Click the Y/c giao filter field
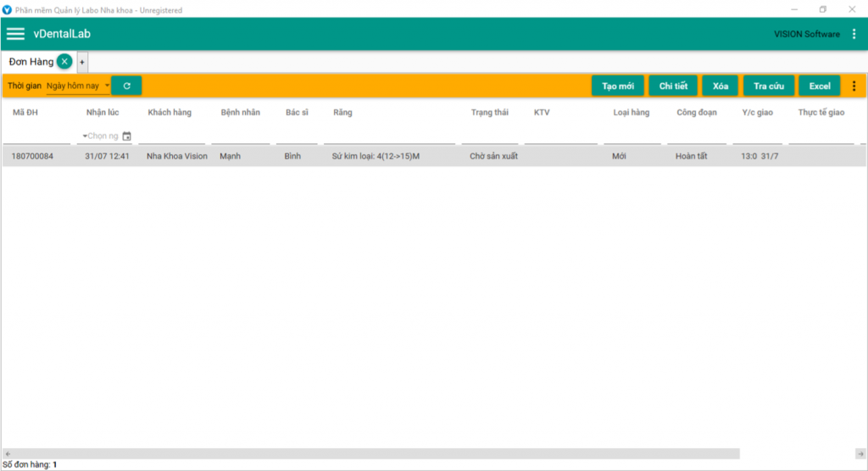 coord(757,136)
